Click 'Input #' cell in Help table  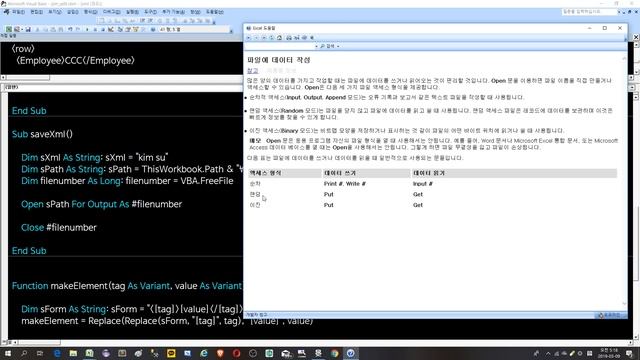422,184
